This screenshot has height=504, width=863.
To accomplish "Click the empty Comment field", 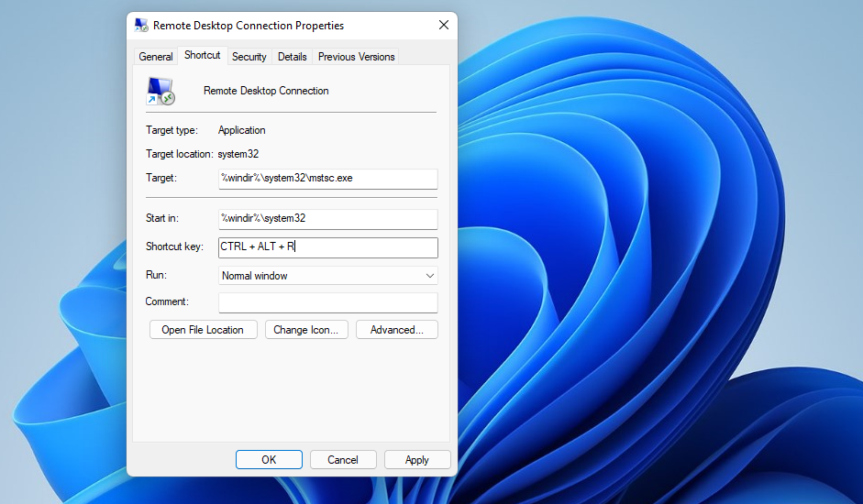I will [x=327, y=302].
